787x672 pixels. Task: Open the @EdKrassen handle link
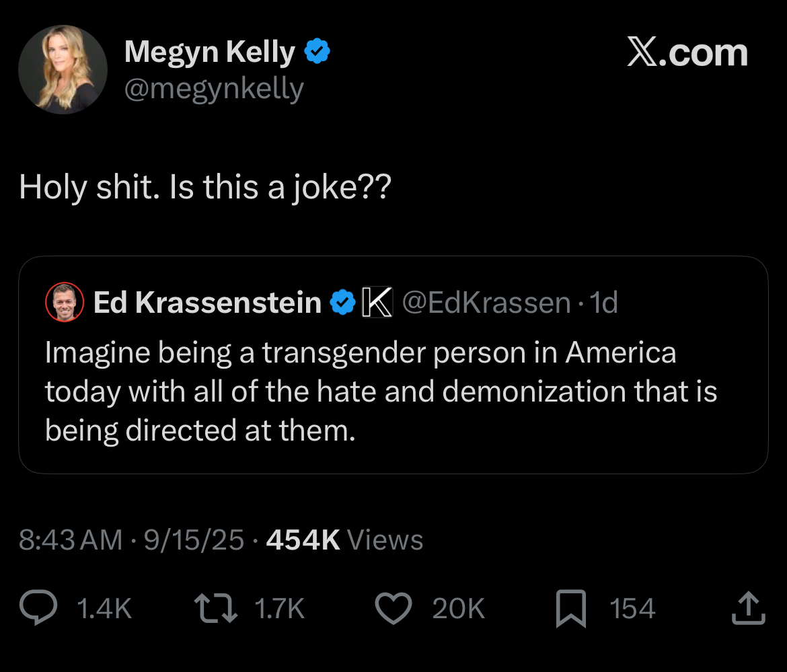coord(486,303)
